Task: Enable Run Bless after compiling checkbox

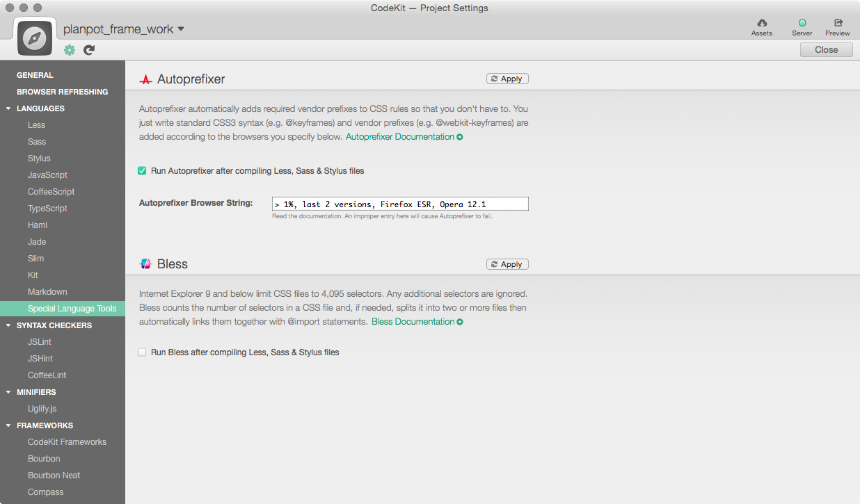Action: pos(142,352)
